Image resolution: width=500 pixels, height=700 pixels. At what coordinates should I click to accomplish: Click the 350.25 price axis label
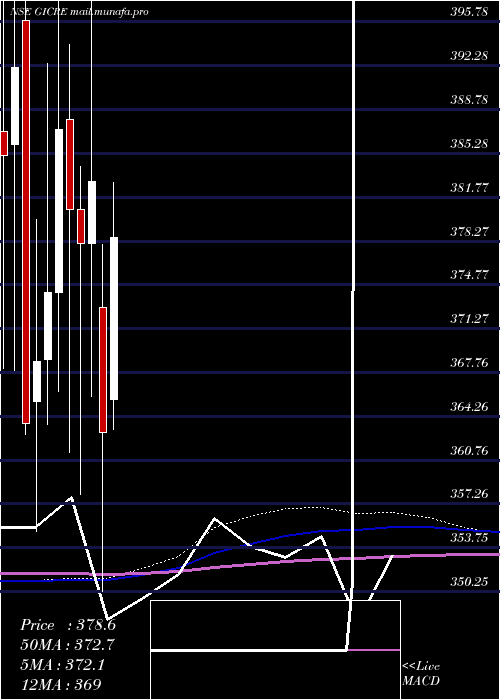click(469, 582)
